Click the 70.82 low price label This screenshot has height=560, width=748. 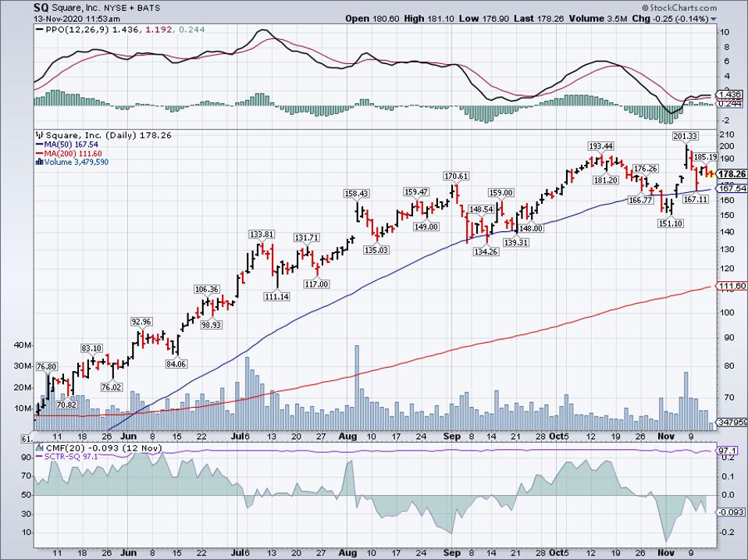click(x=66, y=405)
